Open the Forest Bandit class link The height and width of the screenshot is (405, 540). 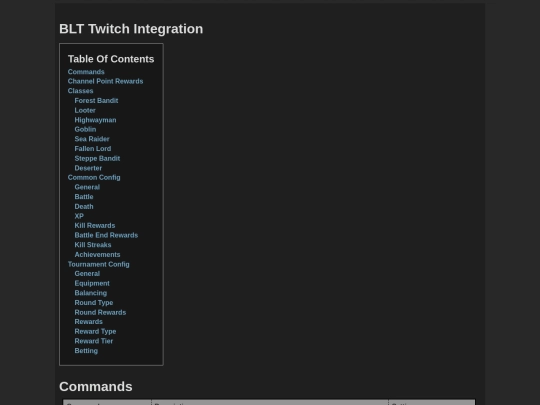96,101
